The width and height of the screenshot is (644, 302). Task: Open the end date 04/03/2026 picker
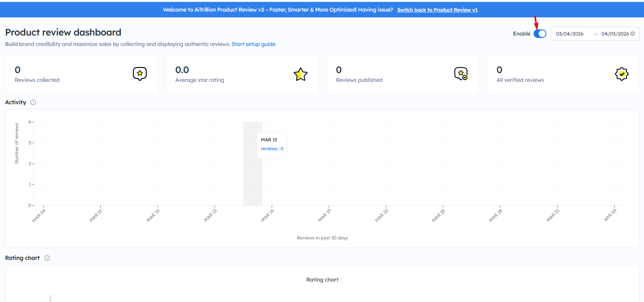coord(615,34)
